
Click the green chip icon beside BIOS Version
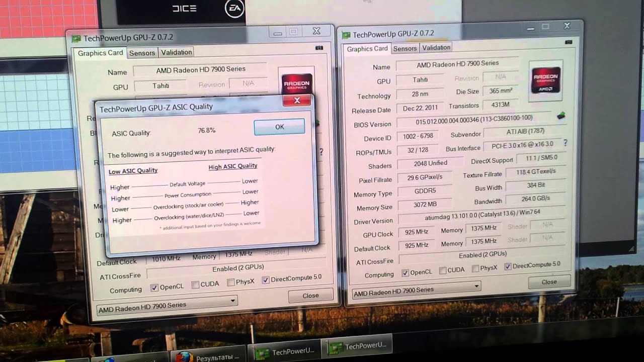[x=561, y=115]
